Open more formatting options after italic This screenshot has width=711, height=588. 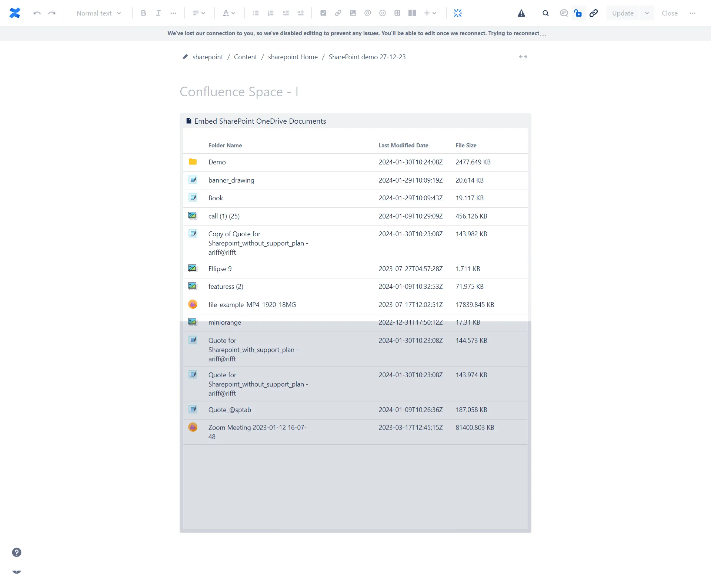(173, 13)
